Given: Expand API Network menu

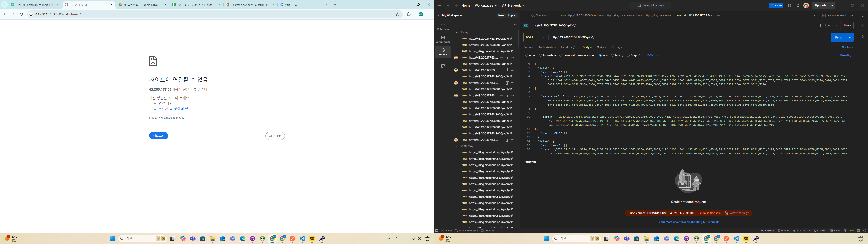Looking at the screenshot, I should [x=513, y=5].
